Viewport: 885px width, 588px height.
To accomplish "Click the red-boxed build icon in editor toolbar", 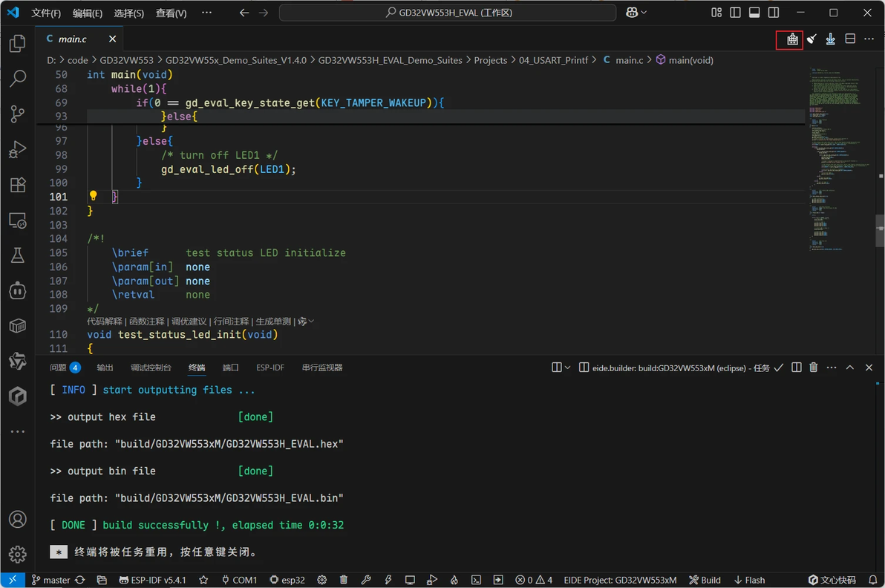I will point(792,39).
